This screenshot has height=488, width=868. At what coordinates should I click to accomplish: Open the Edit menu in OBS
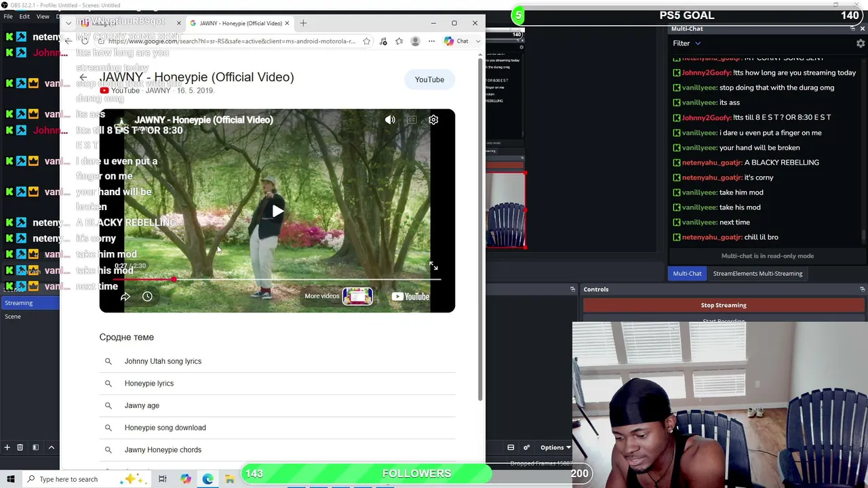(x=24, y=16)
